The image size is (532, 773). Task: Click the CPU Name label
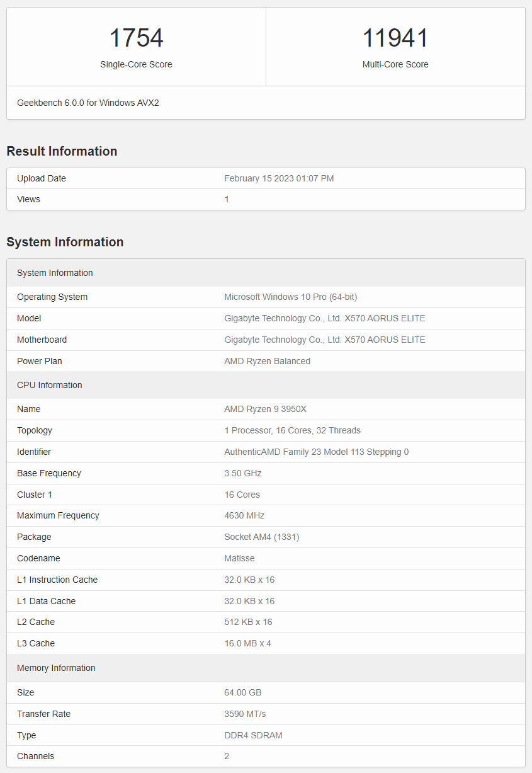[x=28, y=409]
